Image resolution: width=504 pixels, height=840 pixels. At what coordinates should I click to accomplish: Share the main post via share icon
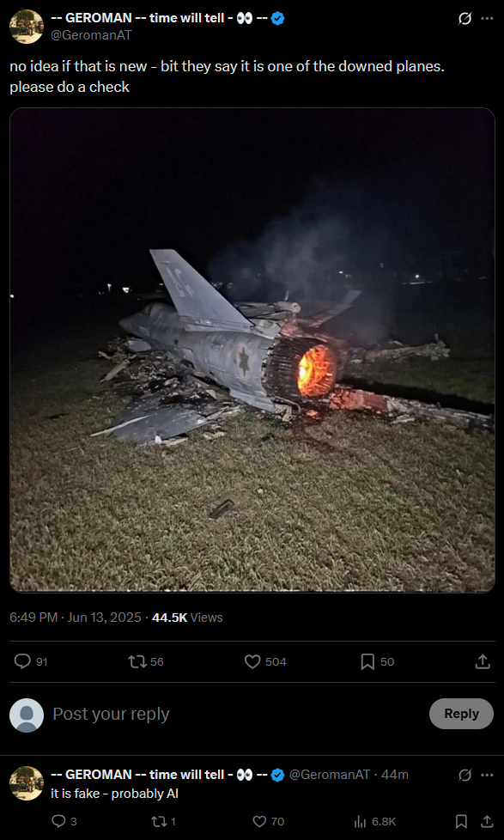tap(483, 661)
